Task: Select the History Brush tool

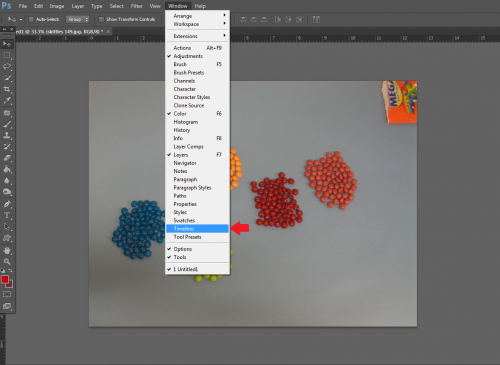Action: 7,147
